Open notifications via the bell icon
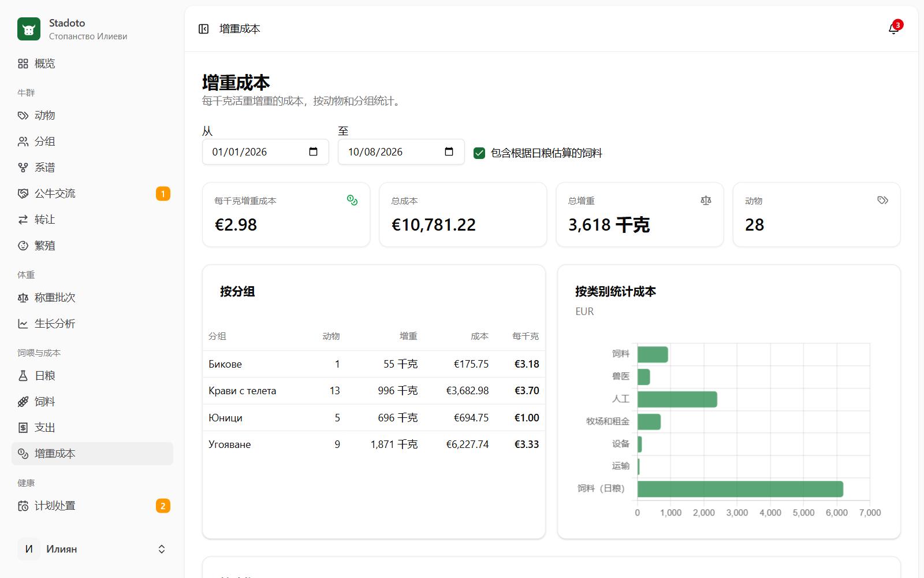Viewport: 924px width, 578px height. point(893,29)
